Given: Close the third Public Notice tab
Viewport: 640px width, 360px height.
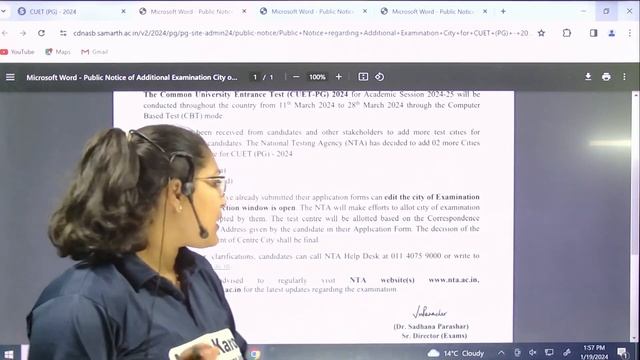Looking at the screenshot, I should tap(365, 11).
